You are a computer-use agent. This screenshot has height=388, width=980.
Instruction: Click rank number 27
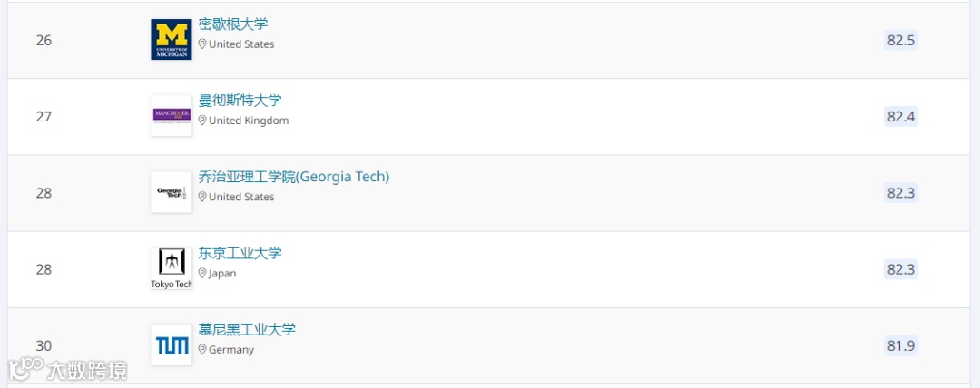(44, 117)
